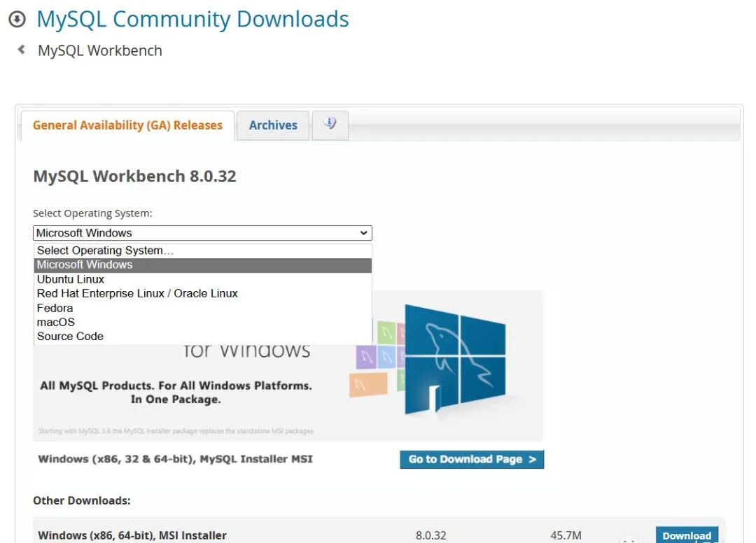The image size is (756, 543).
Task: Click the back arrow next to MySQL Workbench
Action: [x=21, y=49]
